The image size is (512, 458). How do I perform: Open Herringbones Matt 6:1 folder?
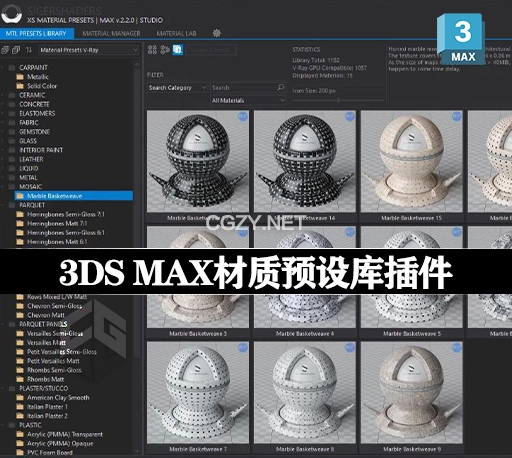[x=57, y=242]
